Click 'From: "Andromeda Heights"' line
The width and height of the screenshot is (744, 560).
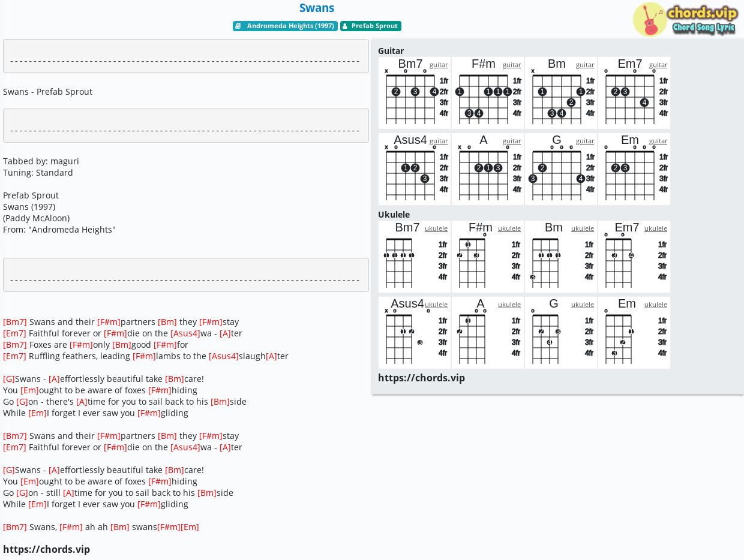59,230
